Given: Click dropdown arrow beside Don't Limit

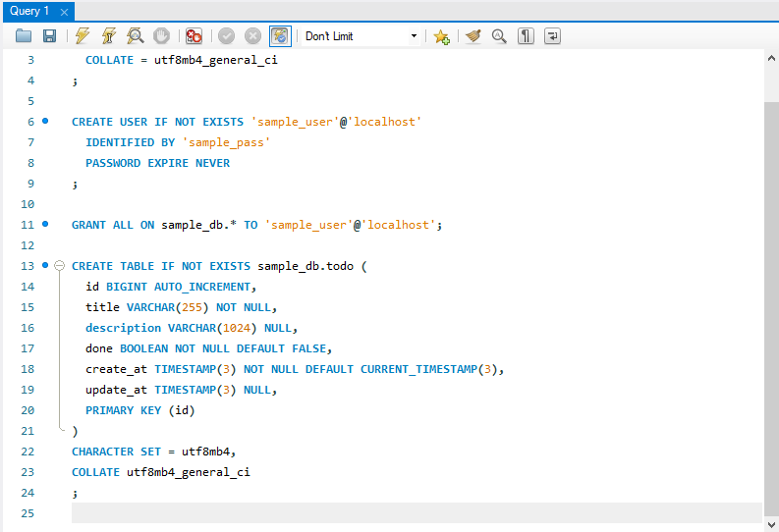Looking at the screenshot, I should (x=414, y=36).
